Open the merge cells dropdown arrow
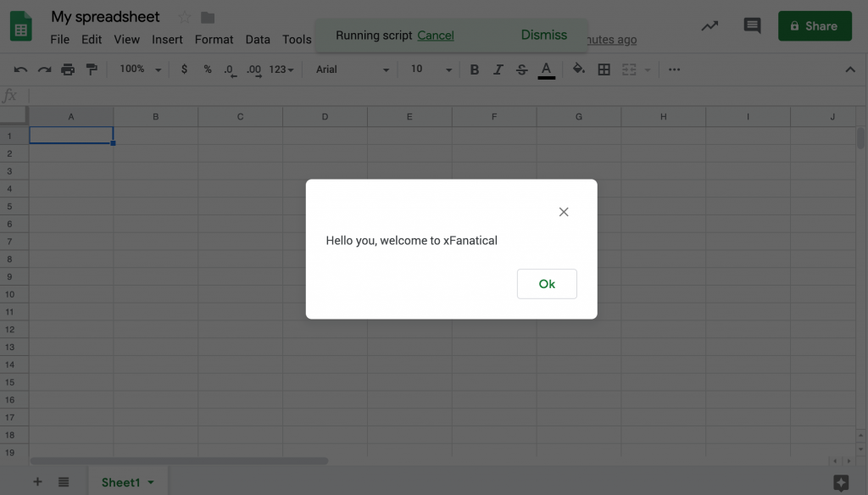 pyautogui.click(x=648, y=70)
